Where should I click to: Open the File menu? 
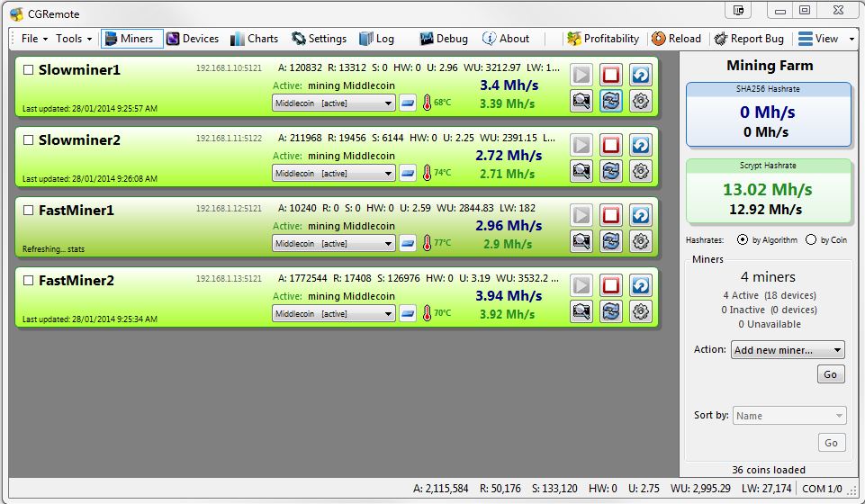pos(33,39)
